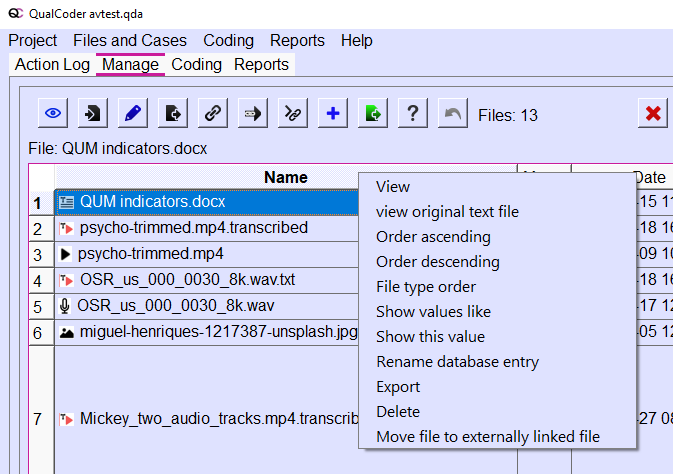Click the broken link unlink icon
This screenshot has width=673, height=474.
[293, 113]
